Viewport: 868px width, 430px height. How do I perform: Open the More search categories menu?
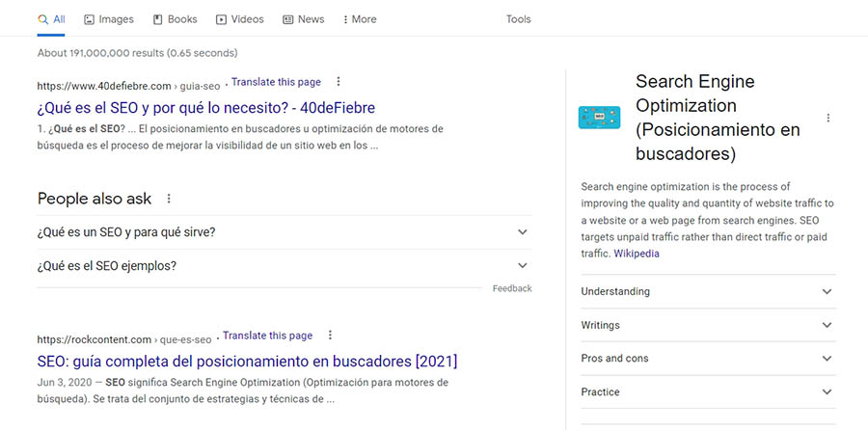click(360, 19)
